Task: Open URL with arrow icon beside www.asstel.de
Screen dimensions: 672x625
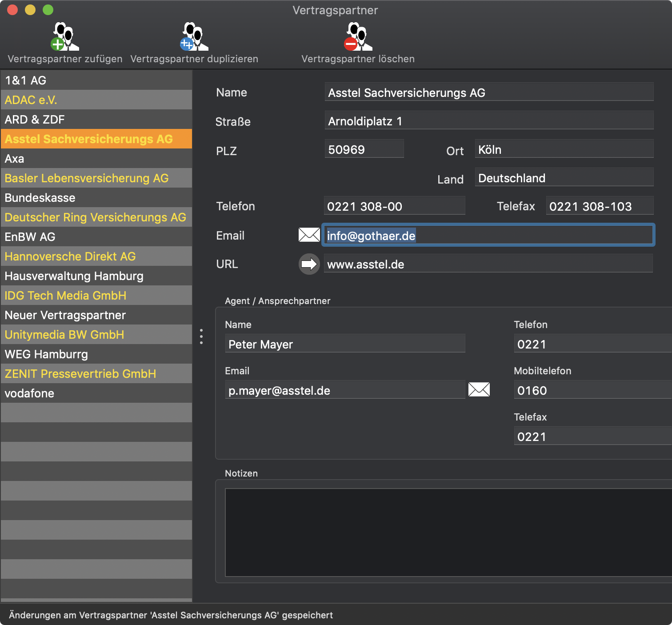Action: coord(309,264)
